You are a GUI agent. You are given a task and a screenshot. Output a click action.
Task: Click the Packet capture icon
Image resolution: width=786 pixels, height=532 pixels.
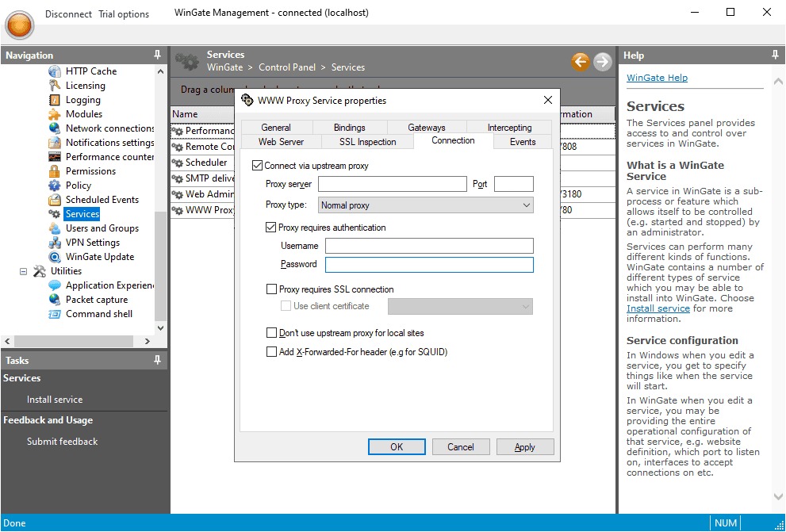click(54, 300)
